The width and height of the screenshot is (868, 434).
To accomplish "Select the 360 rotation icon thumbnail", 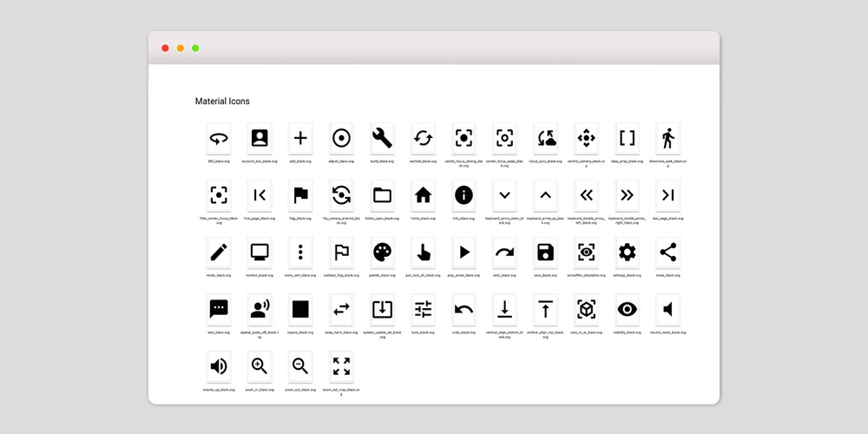I will click(219, 138).
